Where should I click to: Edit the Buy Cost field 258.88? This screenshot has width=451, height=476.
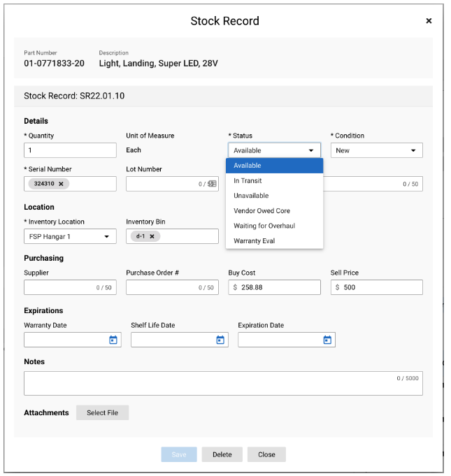click(x=274, y=287)
